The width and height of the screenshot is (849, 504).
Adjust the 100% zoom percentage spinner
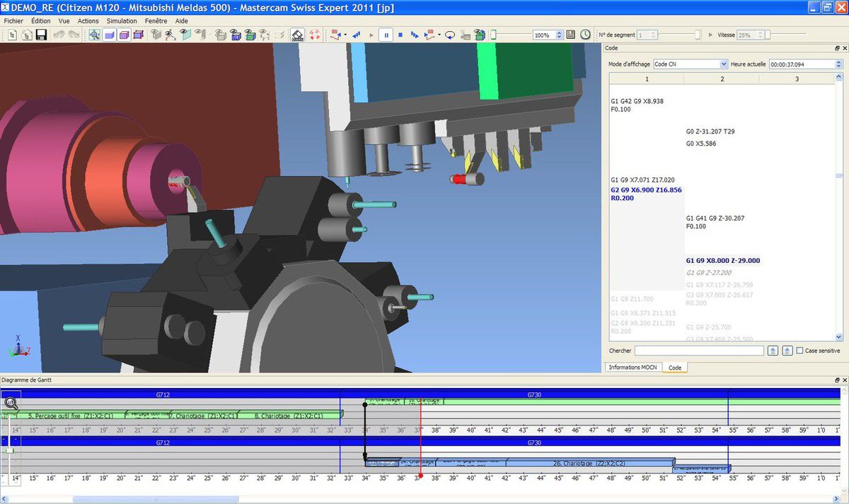(x=559, y=35)
